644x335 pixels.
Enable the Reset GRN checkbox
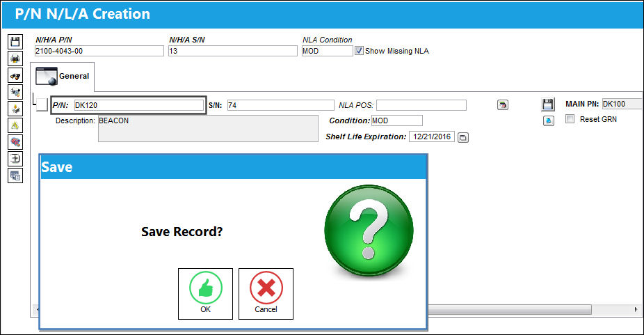point(570,119)
